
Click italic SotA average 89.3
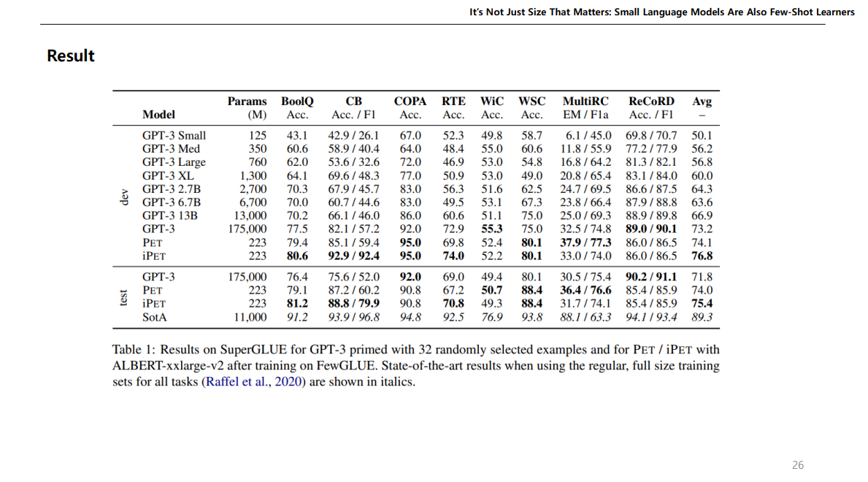point(702,318)
